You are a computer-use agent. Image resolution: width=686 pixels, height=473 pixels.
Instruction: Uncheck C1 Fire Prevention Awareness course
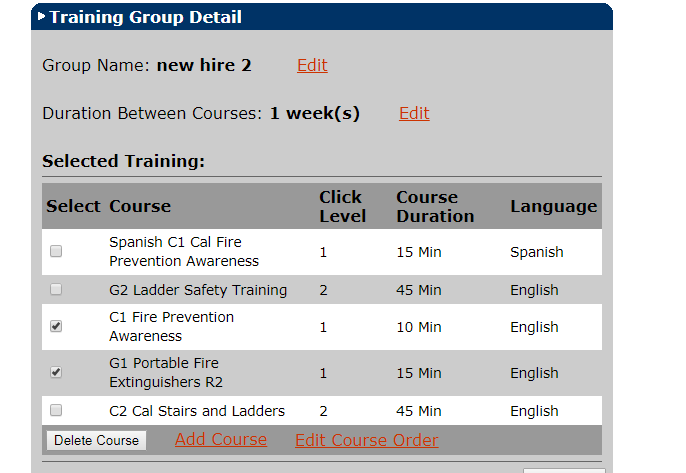56,326
